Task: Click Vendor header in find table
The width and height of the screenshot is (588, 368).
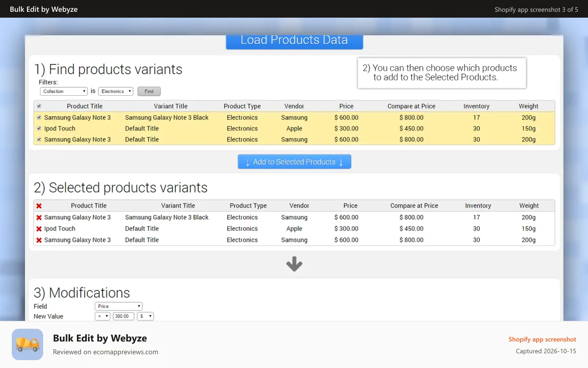Action: click(294, 106)
